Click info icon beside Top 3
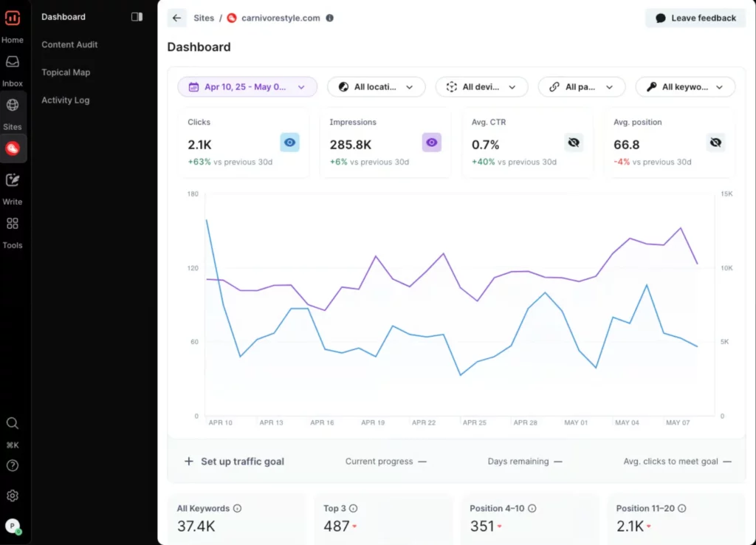756x545 pixels. click(354, 508)
